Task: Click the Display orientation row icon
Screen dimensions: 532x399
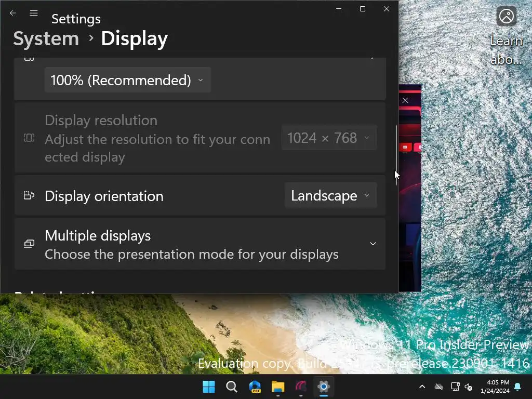Action: coord(29,196)
